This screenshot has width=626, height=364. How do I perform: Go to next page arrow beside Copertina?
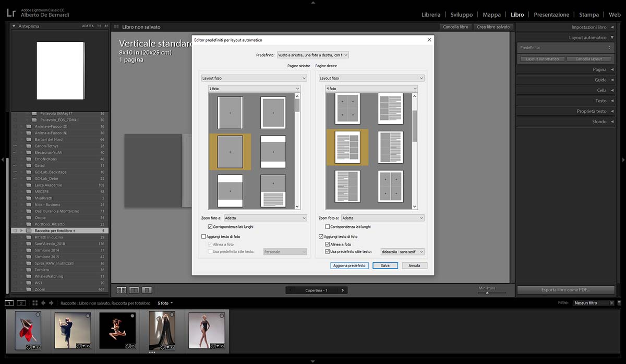click(x=342, y=290)
